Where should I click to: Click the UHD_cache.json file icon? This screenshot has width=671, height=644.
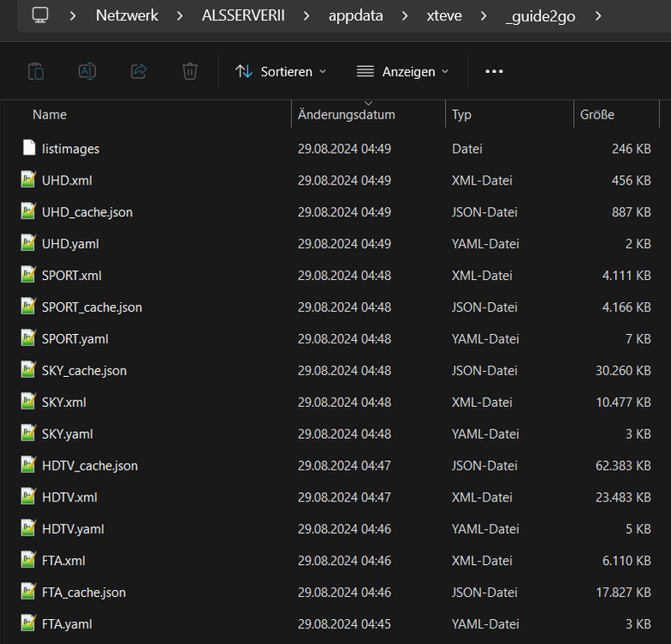click(28, 211)
